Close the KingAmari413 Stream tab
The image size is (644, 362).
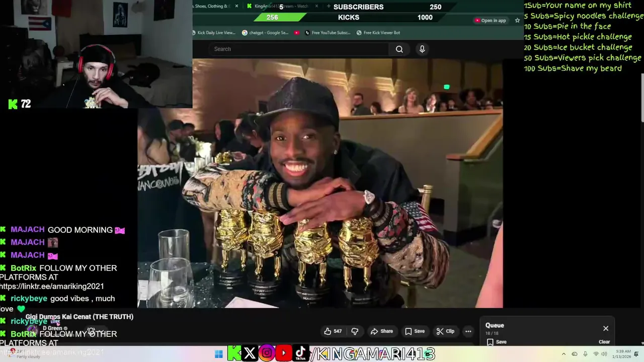pyautogui.click(x=316, y=6)
